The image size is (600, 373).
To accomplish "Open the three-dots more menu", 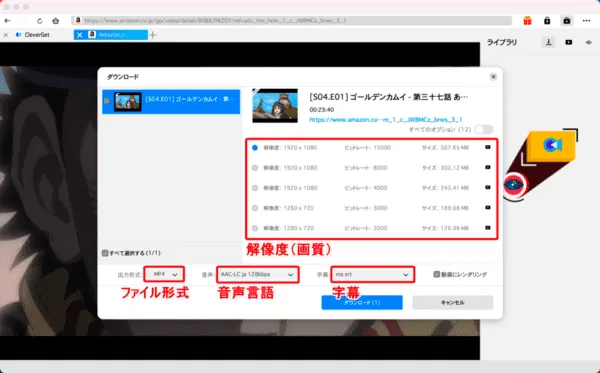I will (587, 21).
